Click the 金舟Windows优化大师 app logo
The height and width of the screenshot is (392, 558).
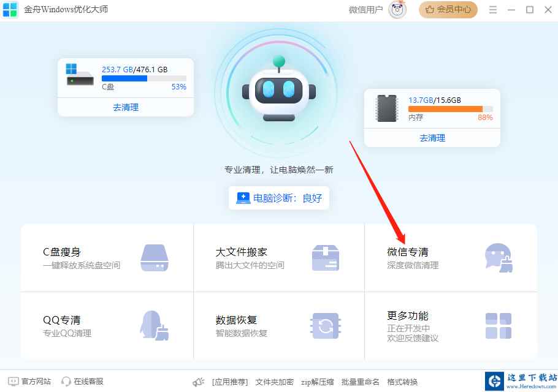click(x=10, y=10)
